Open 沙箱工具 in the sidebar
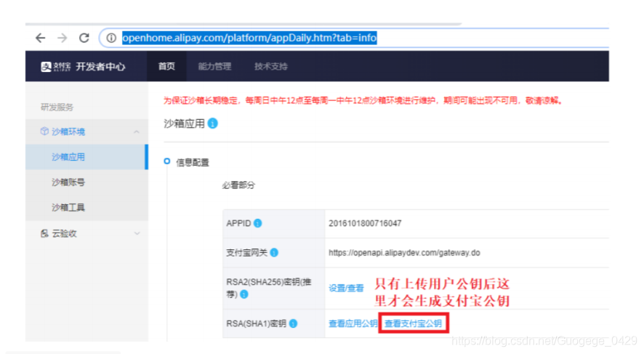 [x=68, y=207]
